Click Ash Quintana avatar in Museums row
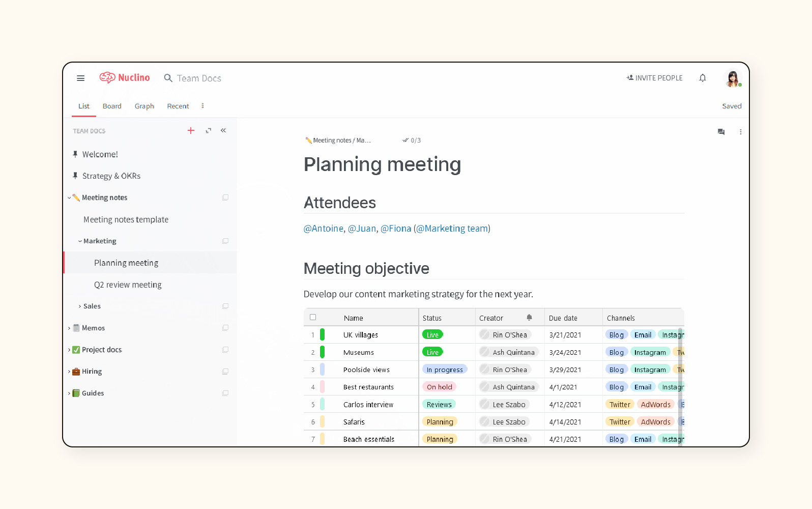Viewport: 812px width, 509px height. [485, 352]
